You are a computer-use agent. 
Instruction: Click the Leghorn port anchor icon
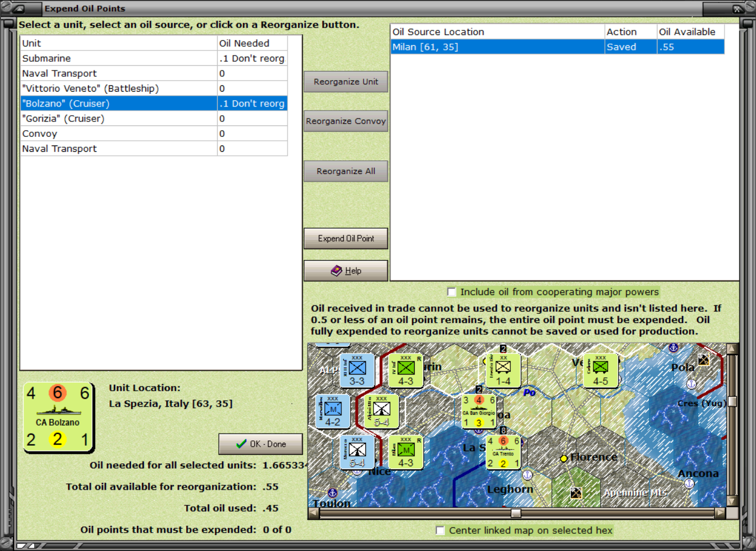pos(527,475)
